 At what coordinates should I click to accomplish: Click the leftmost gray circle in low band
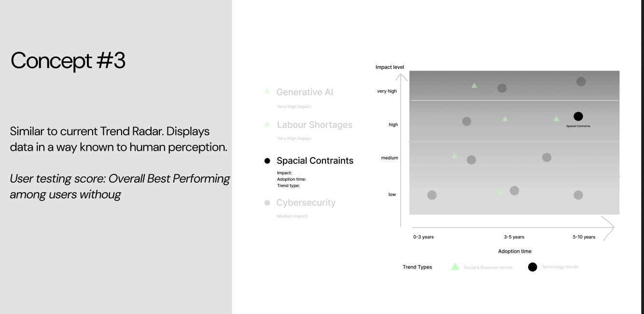(x=432, y=195)
